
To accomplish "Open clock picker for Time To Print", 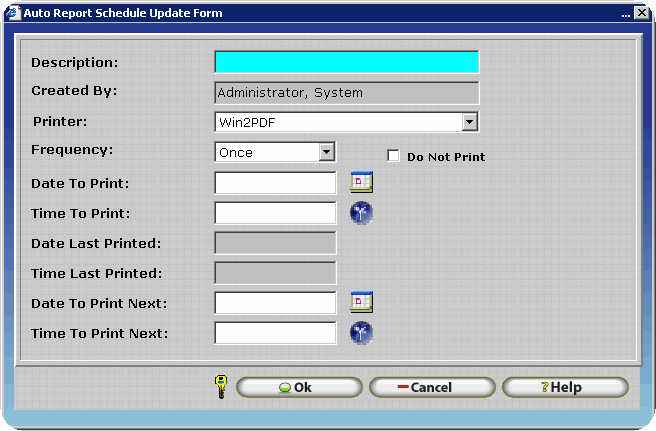I will (361, 213).
